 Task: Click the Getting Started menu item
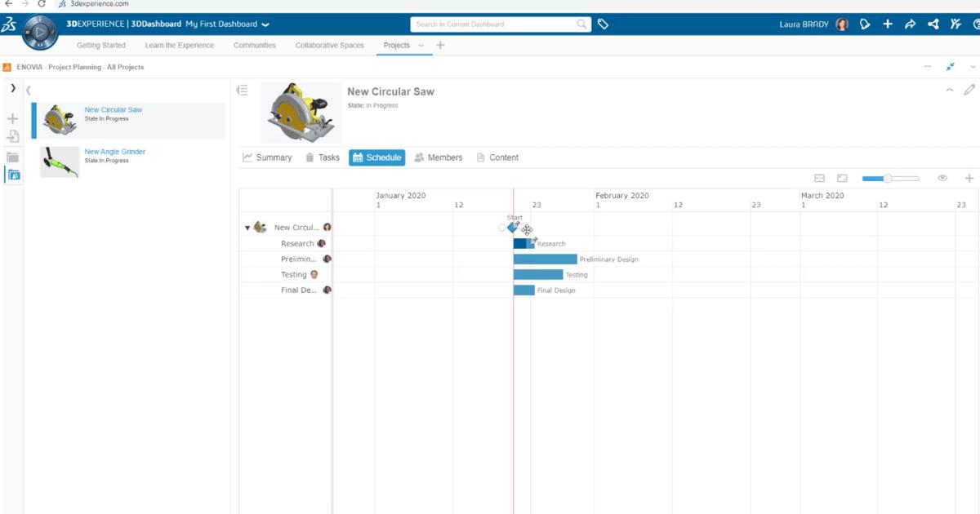click(x=100, y=46)
